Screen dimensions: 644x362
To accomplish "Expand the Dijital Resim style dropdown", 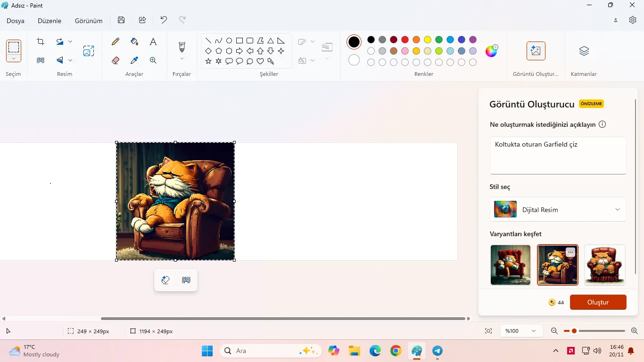I will [558, 209].
